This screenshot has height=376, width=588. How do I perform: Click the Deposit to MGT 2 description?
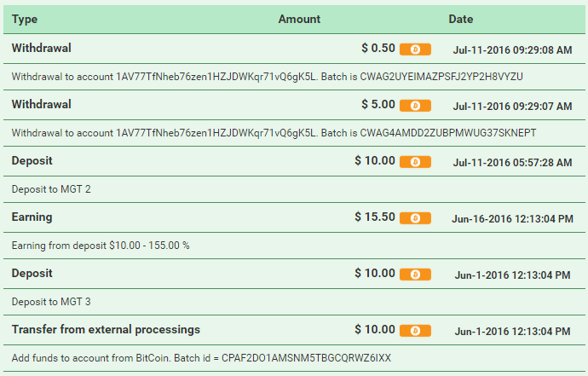point(51,189)
